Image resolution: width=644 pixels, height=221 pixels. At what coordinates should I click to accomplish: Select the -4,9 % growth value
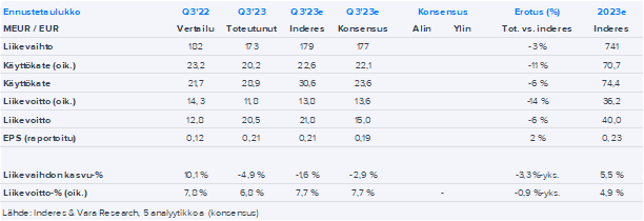(251, 175)
